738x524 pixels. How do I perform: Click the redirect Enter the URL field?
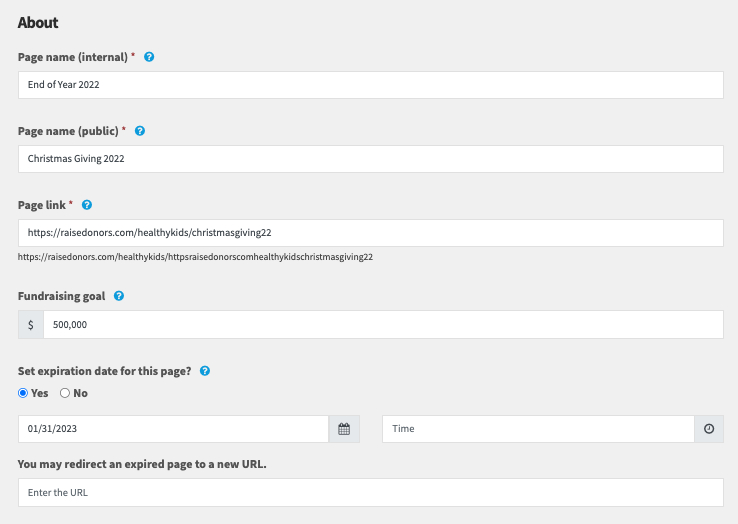point(371,492)
